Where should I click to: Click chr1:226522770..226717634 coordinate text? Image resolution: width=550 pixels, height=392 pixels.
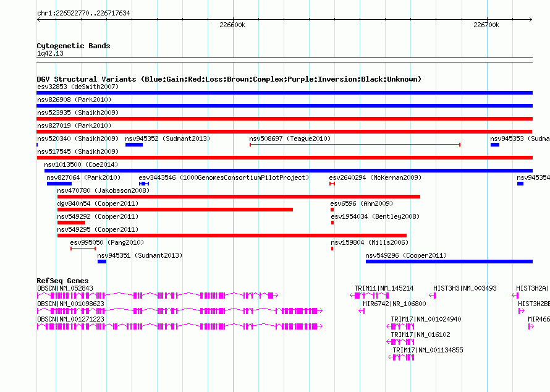pyautogui.click(x=83, y=13)
